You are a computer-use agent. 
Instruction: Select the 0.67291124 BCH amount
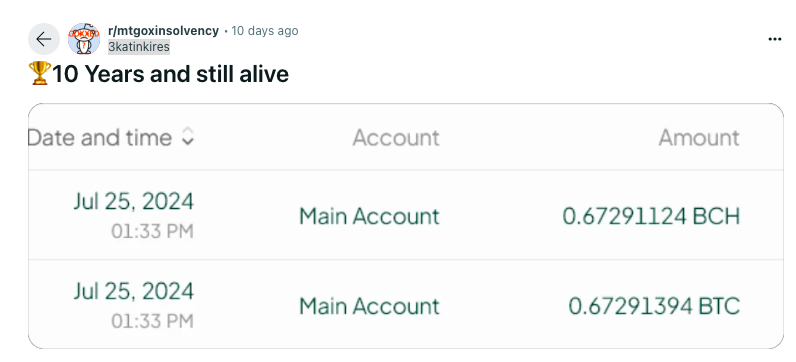tap(651, 216)
